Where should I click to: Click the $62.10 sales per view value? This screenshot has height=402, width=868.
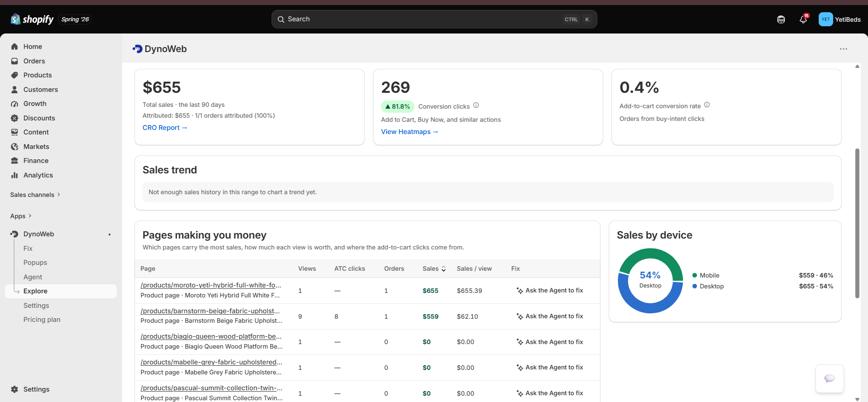click(x=467, y=316)
